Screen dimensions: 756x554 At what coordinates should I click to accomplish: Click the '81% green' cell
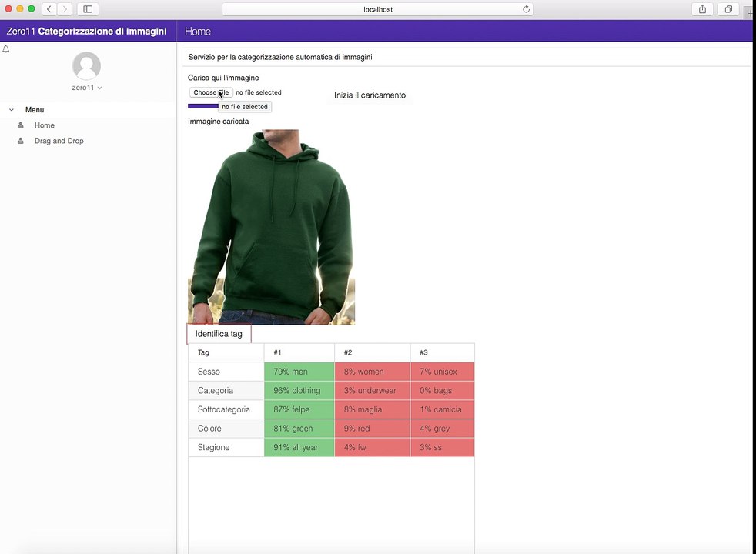(x=299, y=429)
